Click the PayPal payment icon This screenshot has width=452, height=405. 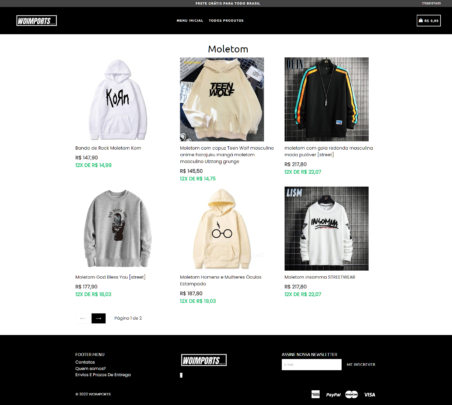point(333,394)
